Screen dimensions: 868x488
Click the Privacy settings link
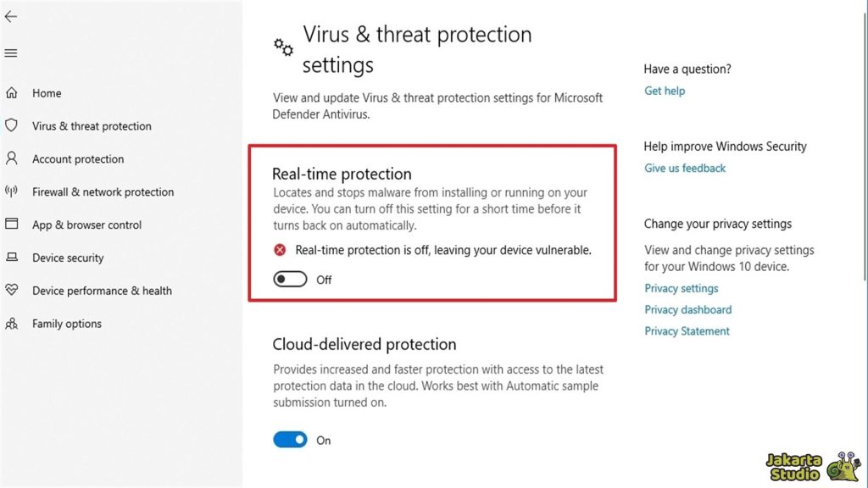(x=681, y=288)
